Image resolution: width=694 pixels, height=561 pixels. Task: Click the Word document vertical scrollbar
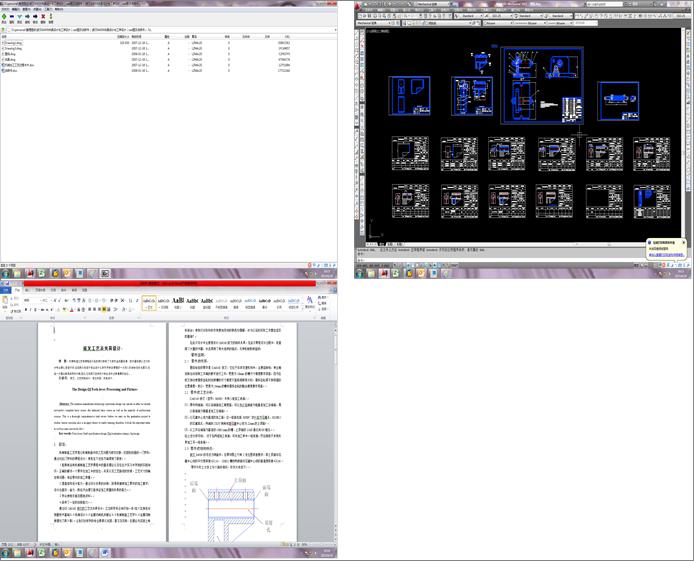click(x=335, y=431)
